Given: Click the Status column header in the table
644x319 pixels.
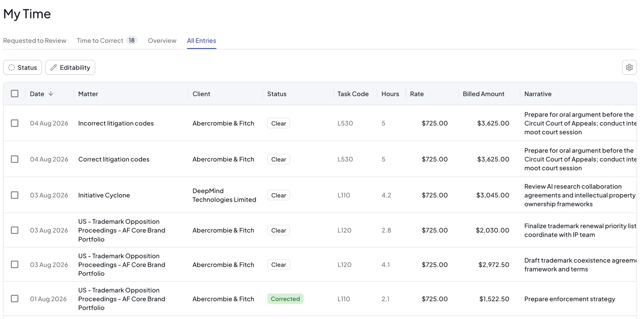Looking at the screenshot, I should point(277,94).
